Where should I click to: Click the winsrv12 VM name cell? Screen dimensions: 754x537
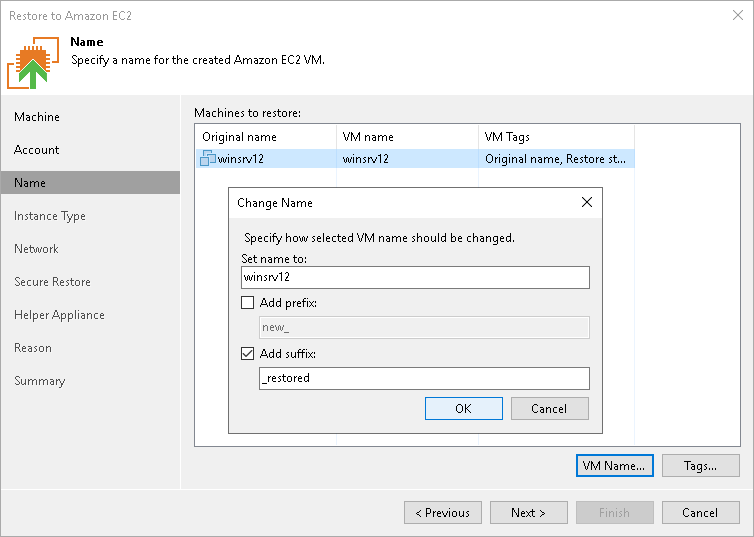coord(407,159)
